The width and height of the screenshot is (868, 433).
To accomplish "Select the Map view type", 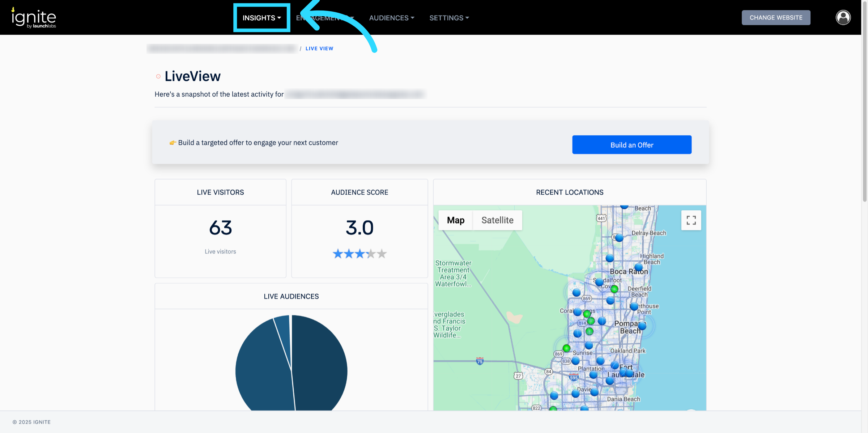I will pyautogui.click(x=455, y=220).
